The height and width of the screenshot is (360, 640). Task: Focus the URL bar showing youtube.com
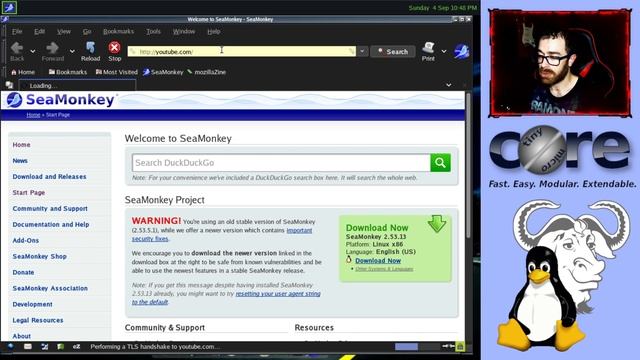coord(242,51)
